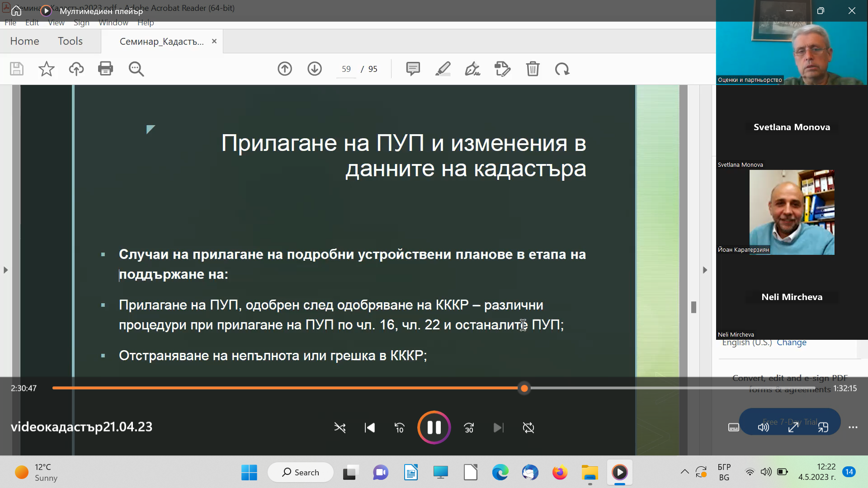868x488 pixels.
Task: Collapse the right tools pane arrow
Action: pos(705,270)
